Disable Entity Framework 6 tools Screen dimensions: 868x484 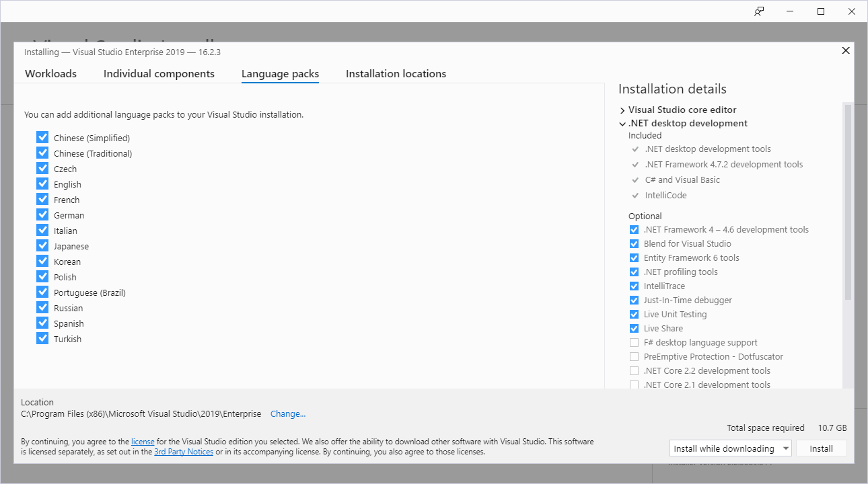(x=634, y=258)
